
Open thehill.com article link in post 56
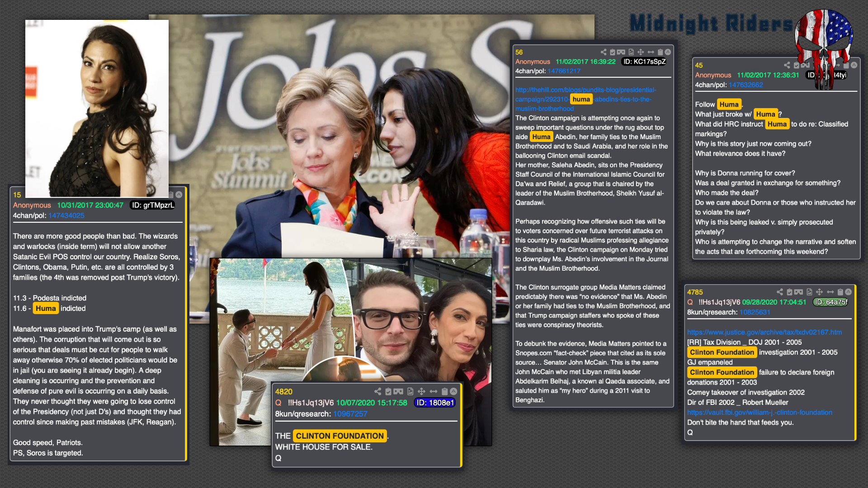pyautogui.click(x=585, y=99)
